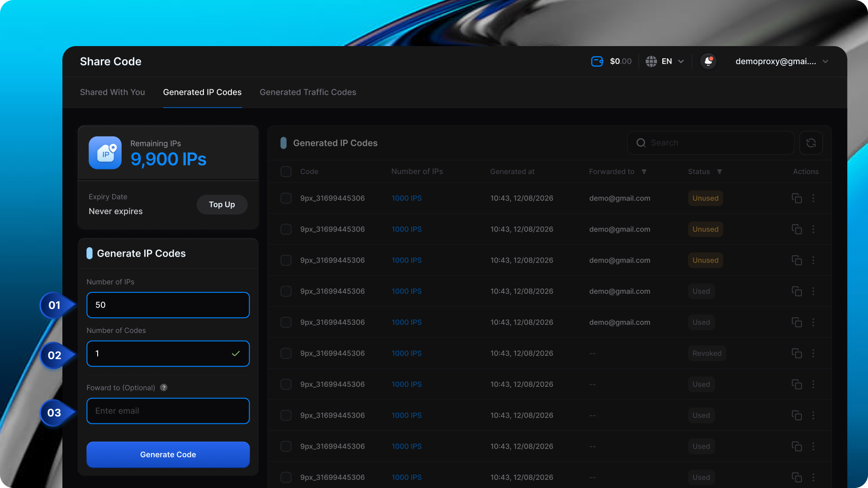The height and width of the screenshot is (488, 868).
Task: Click the refresh icon beside search
Action: tap(811, 143)
